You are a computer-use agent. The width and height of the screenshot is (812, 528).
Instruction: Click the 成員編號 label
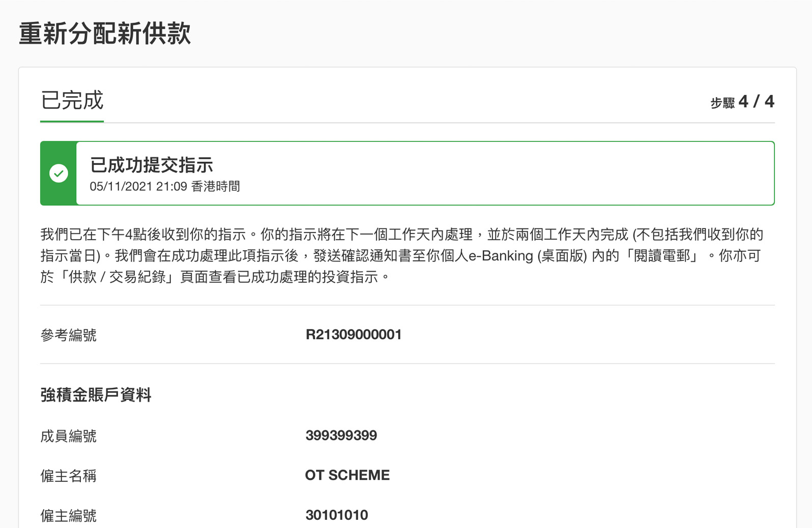tap(68, 436)
